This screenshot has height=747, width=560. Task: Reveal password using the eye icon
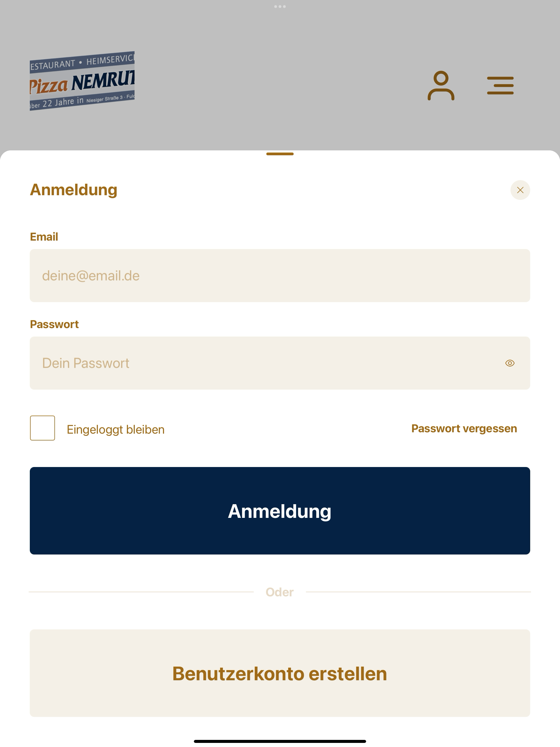point(510,363)
